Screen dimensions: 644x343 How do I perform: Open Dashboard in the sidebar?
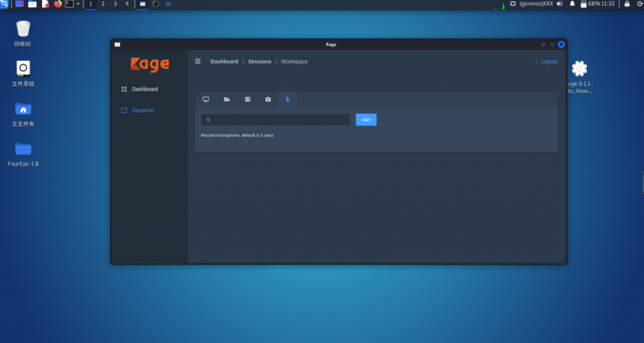point(145,89)
